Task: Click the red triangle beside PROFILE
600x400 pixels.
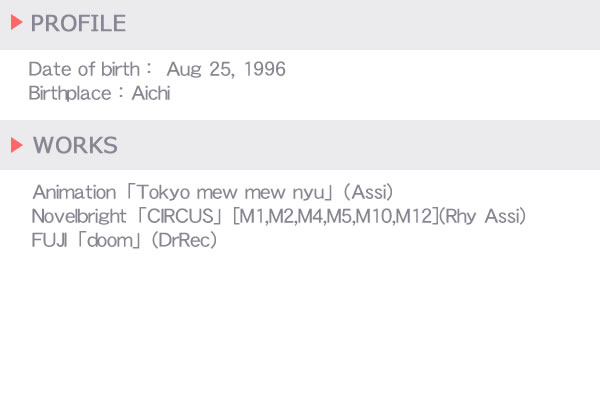Action: (x=16, y=22)
